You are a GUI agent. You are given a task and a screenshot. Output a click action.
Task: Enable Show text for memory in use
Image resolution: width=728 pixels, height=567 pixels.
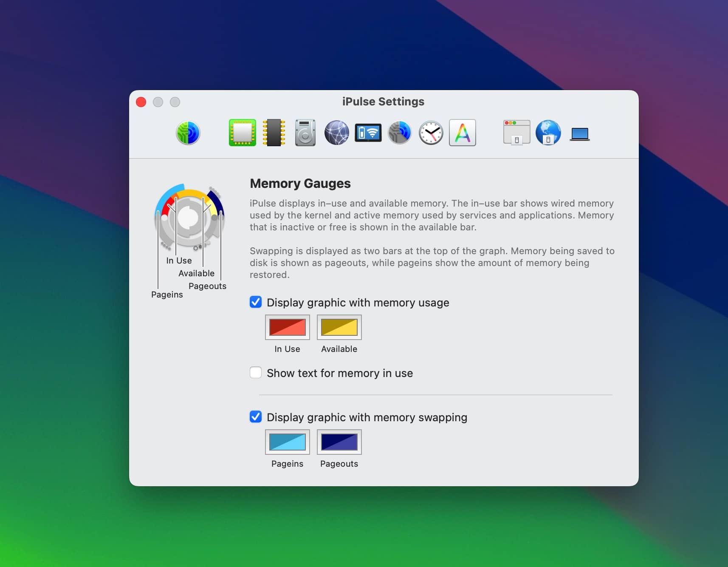point(256,373)
